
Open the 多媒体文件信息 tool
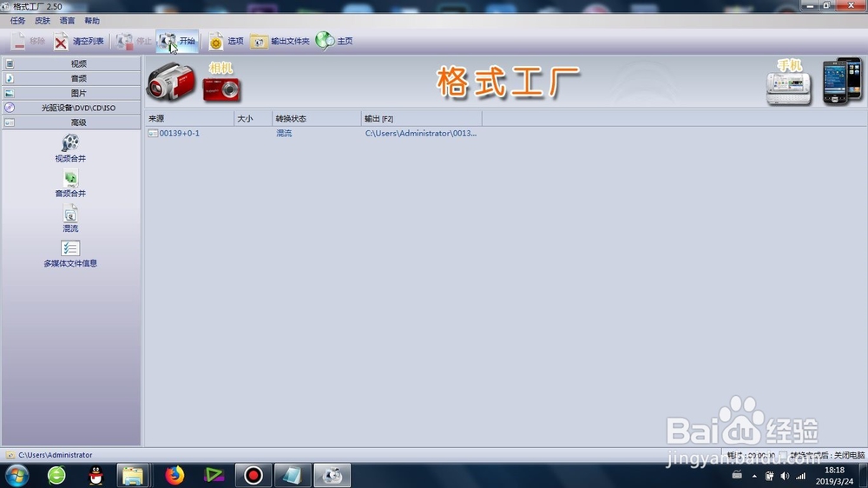coord(70,254)
